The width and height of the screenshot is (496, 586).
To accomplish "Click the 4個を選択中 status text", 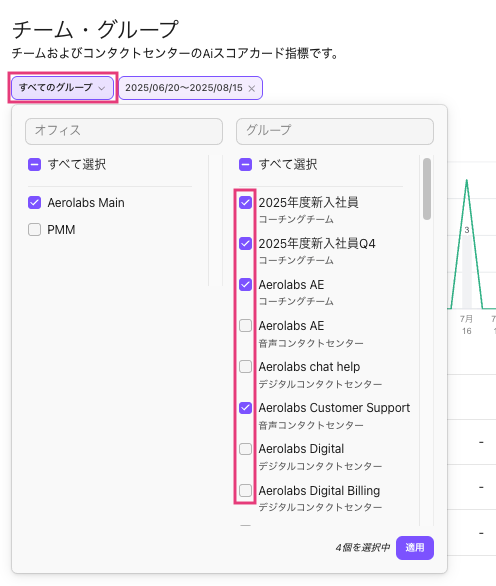I will point(363,548).
